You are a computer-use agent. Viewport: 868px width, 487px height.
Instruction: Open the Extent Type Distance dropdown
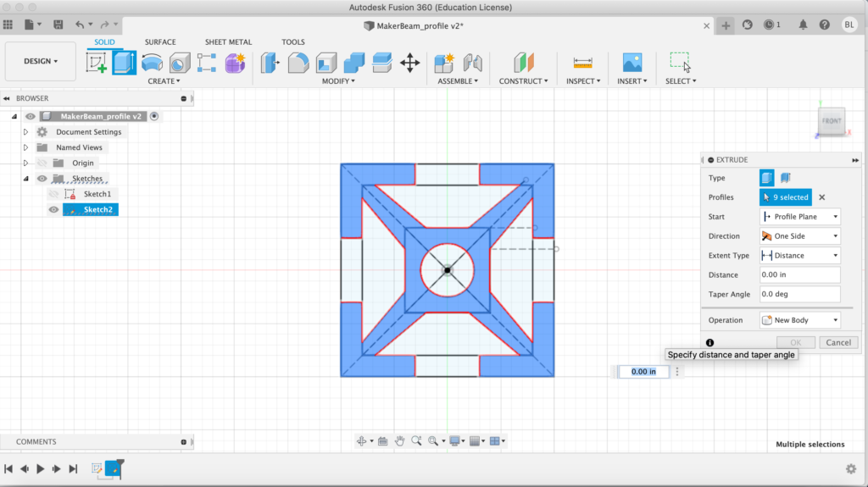[799, 255]
